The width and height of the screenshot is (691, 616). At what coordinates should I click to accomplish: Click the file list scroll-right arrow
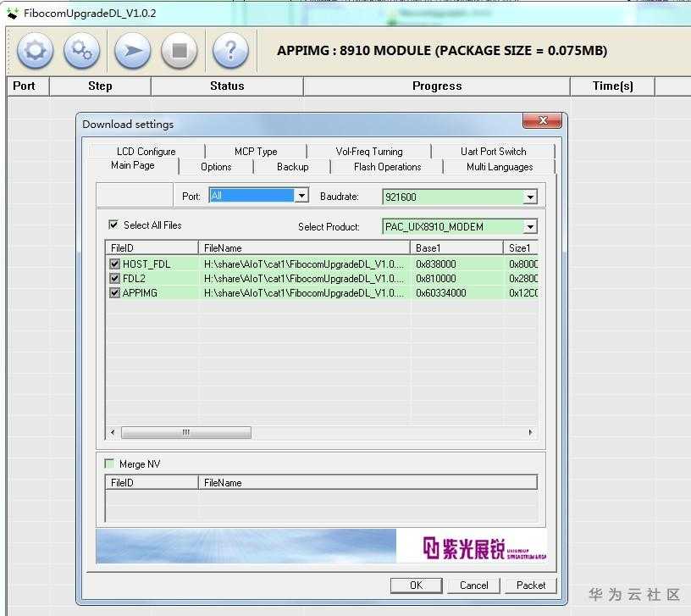click(530, 432)
